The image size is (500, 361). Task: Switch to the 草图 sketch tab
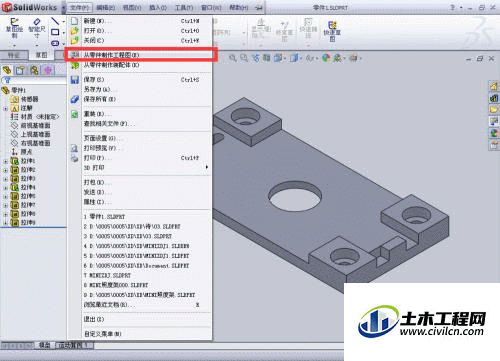(x=41, y=55)
